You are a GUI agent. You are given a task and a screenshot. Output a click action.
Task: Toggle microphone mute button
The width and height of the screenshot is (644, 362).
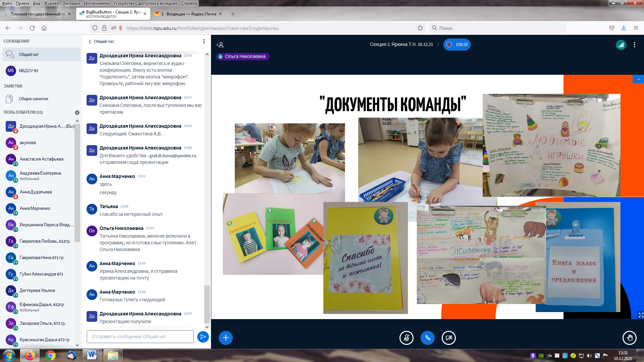(407, 338)
